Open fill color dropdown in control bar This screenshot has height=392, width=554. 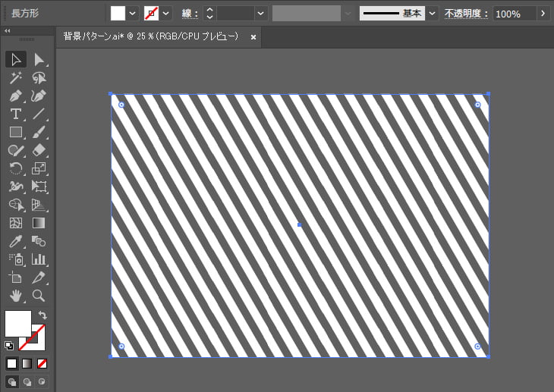pos(133,14)
